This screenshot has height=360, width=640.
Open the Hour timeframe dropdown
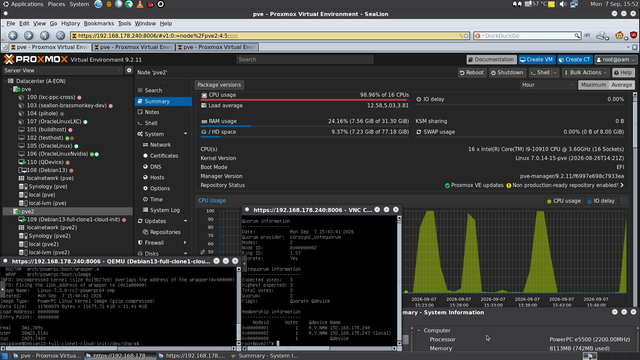pos(548,85)
